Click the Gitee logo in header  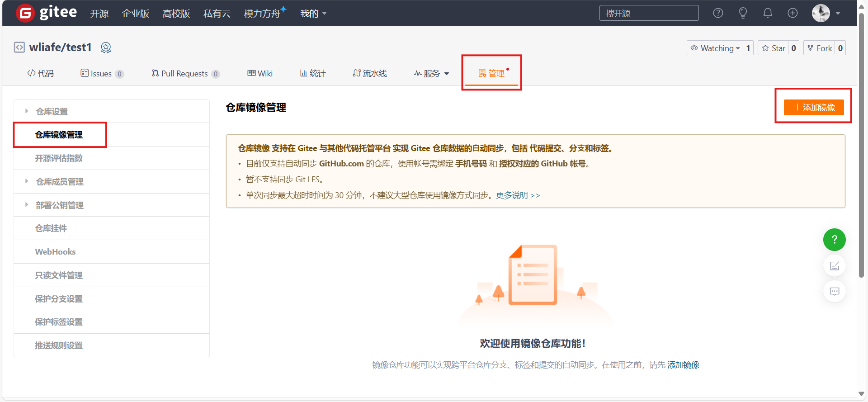pyautogui.click(x=46, y=13)
